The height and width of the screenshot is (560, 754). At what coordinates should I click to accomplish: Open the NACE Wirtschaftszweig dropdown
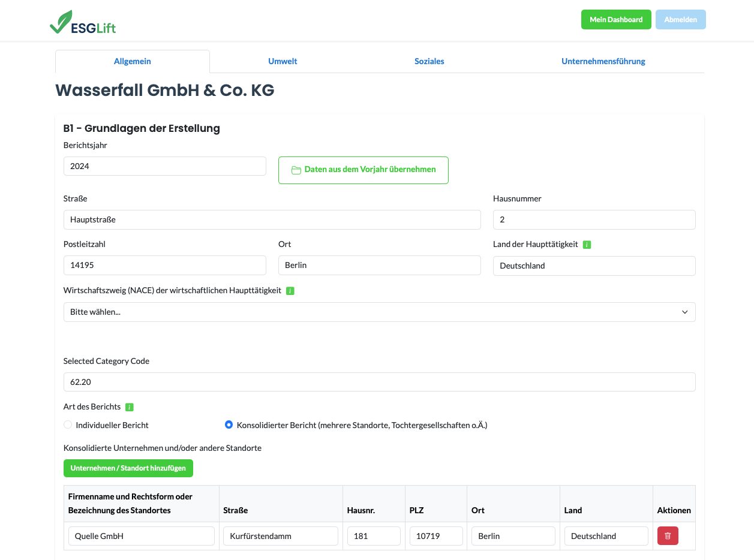coord(379,312)
